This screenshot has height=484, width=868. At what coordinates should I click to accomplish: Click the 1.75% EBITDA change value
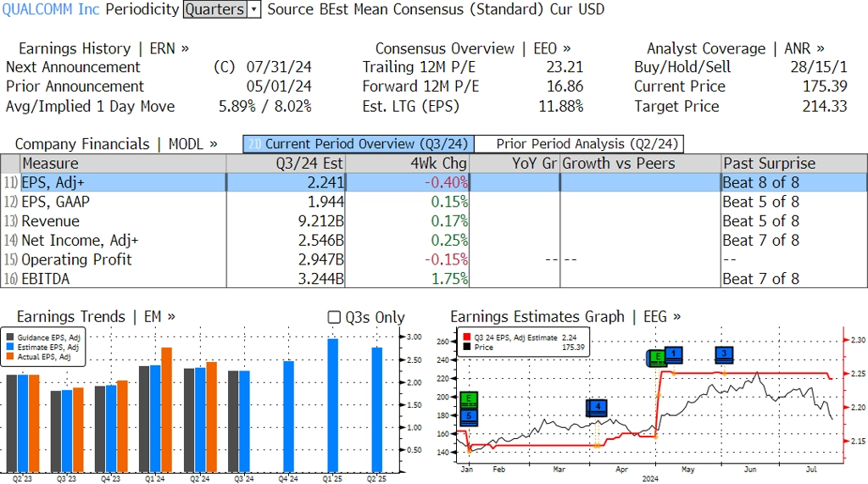pos(449,279)
